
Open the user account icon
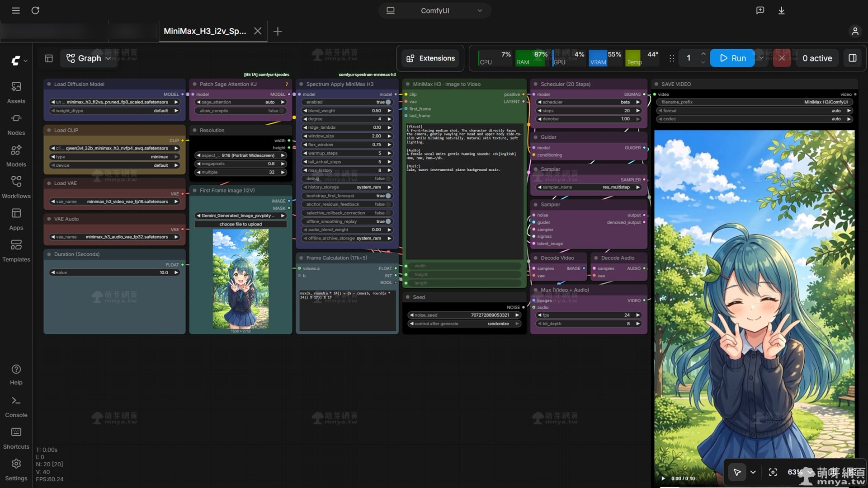[x=855, y=31]
